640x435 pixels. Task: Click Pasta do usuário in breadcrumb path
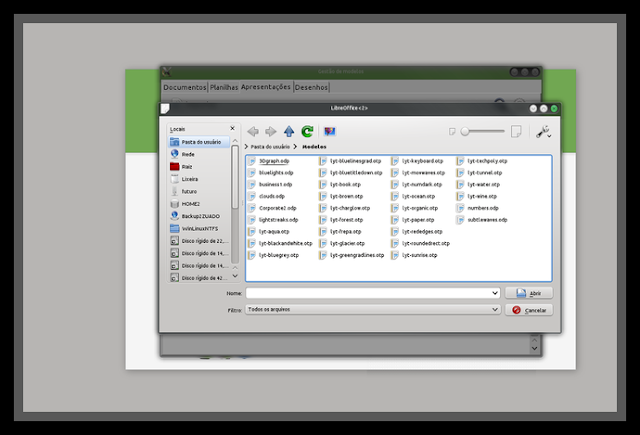coord(270,146)
